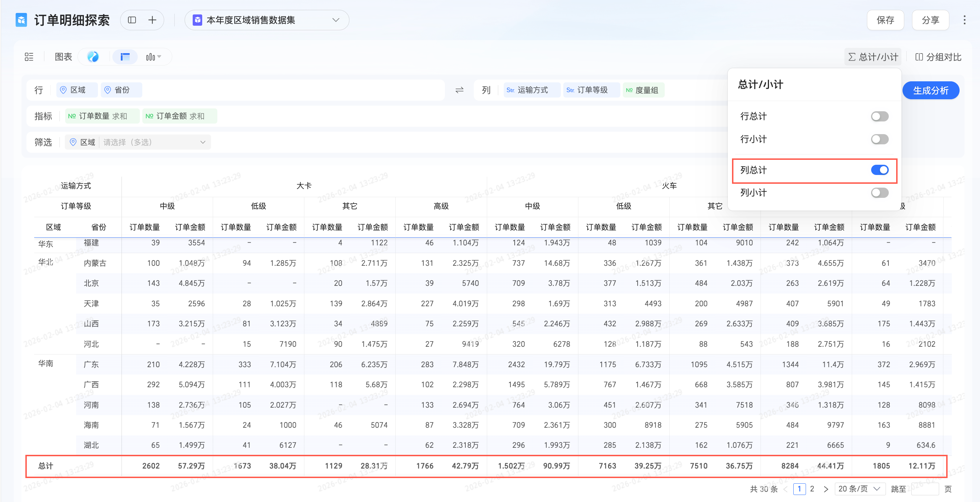Screen dimensions: 980x502
Task: Click the 跳至 page number input field
Action: [924, 489]
